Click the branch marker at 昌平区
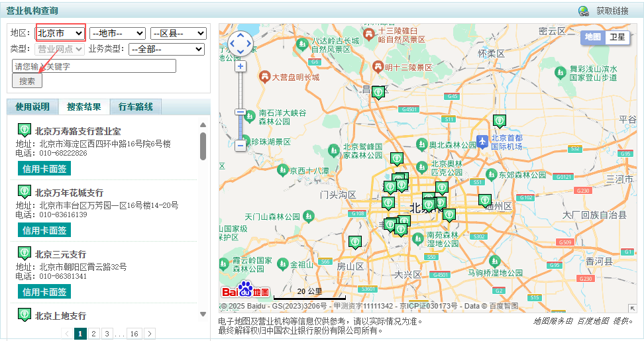 coord(378,93)
